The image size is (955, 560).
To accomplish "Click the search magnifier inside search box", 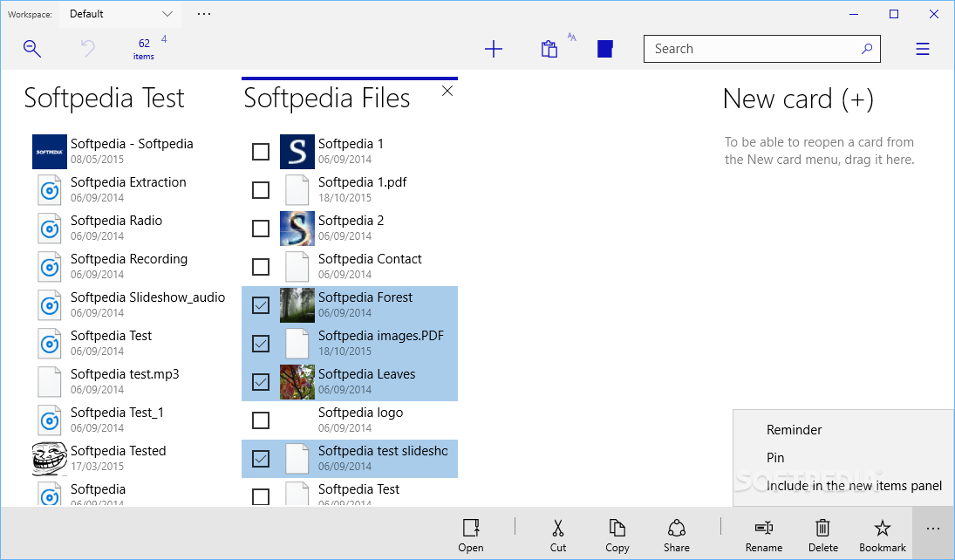I will tap(867, 49).
